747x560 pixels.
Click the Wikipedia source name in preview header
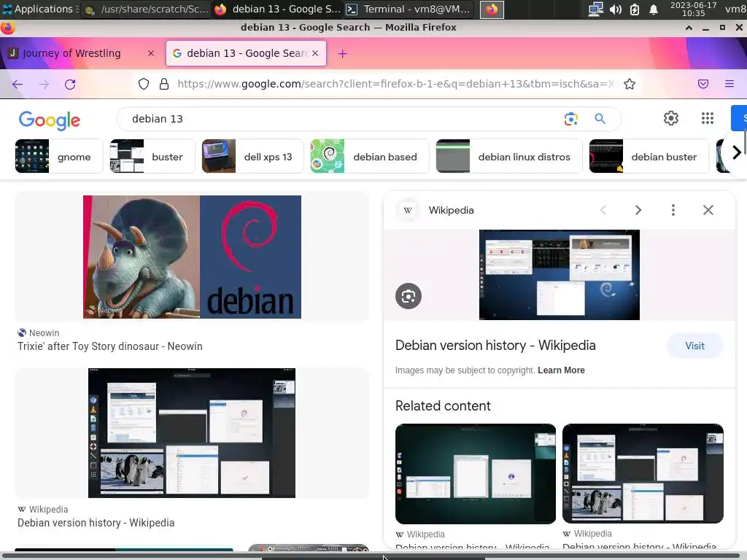451,210
